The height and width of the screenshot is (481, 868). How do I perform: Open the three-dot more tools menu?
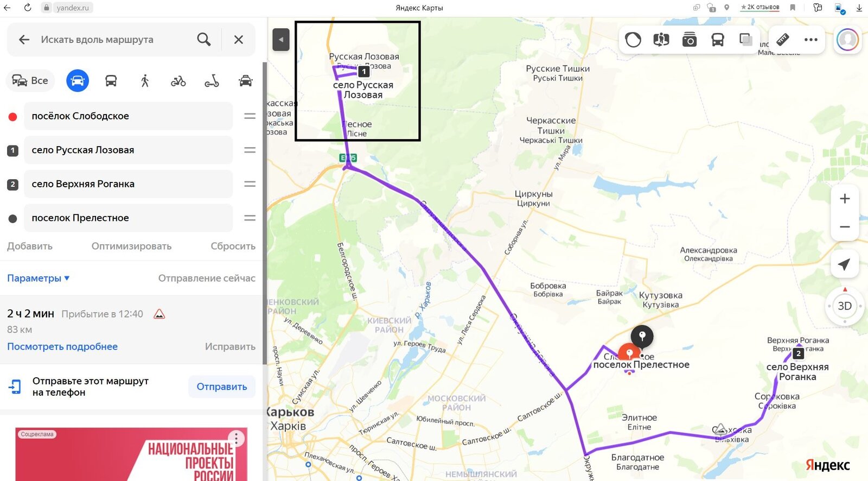point(811,40)
